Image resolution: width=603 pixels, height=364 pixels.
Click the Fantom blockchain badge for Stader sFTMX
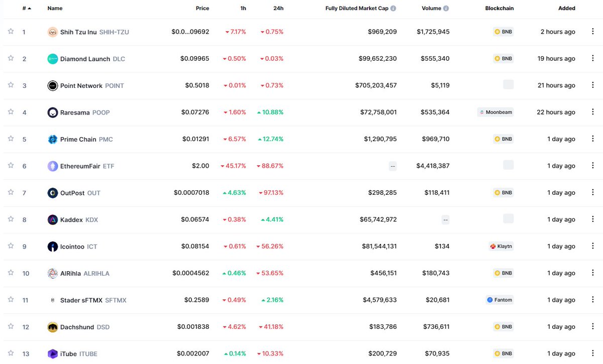click(x=499, y=300)
